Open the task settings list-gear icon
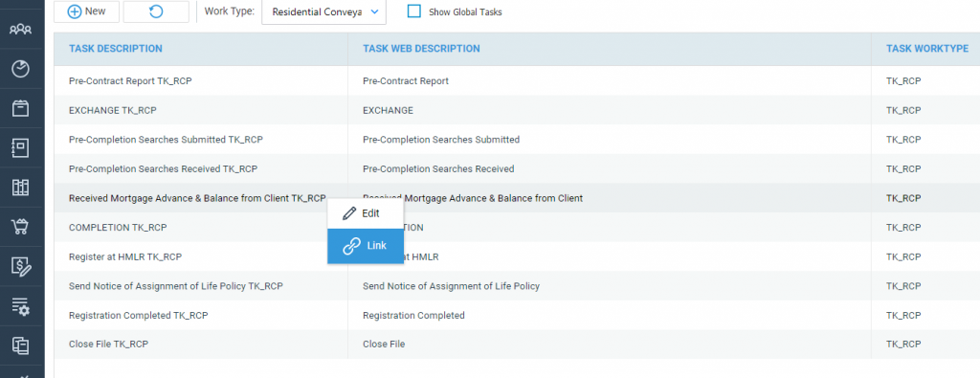980x378 pixels. [x=21, y=306]
